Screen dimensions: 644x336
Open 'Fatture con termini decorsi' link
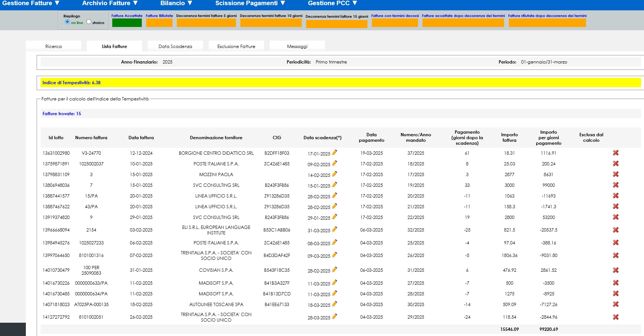click(x=395, y=16)
